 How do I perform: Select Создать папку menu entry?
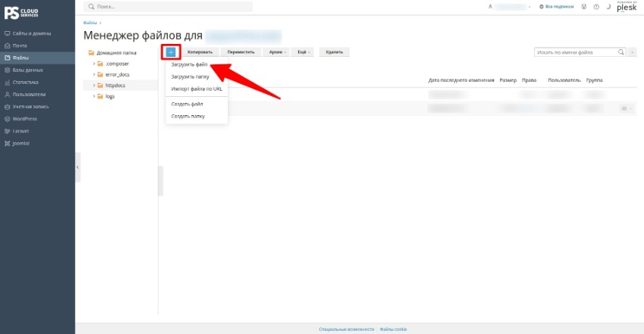tap(188, 117)
